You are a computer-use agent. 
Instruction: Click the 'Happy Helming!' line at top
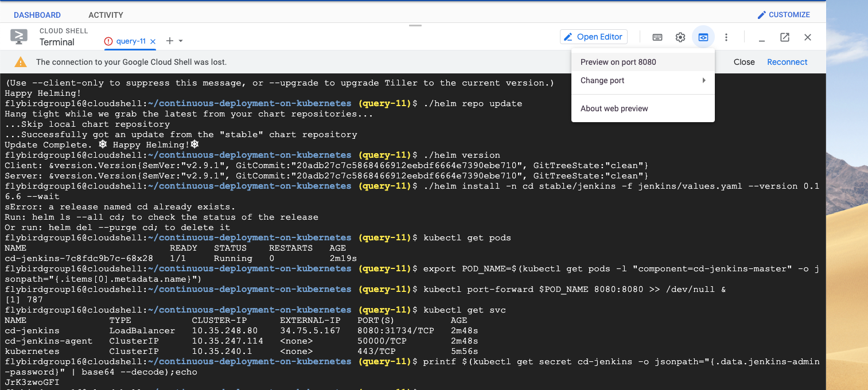(43, 93)
